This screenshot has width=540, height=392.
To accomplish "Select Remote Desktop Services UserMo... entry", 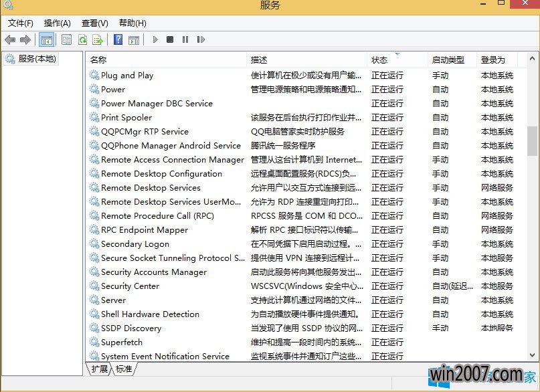I will coord(171,202).
